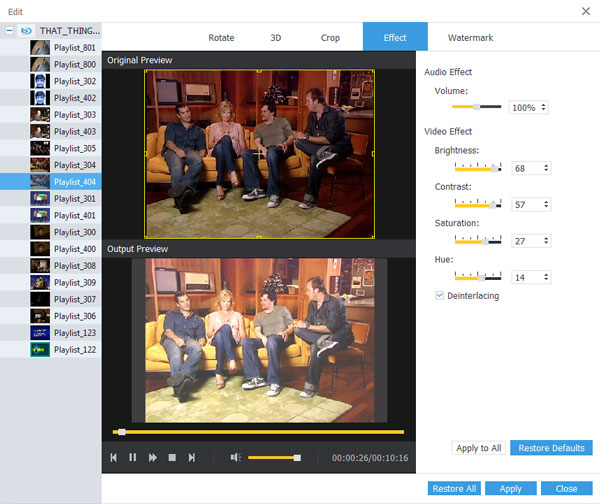Image resolution: width=600 pixels, height=504 pixels.
Task: Go to the Watermark tab
Action: tap(470, 38)
